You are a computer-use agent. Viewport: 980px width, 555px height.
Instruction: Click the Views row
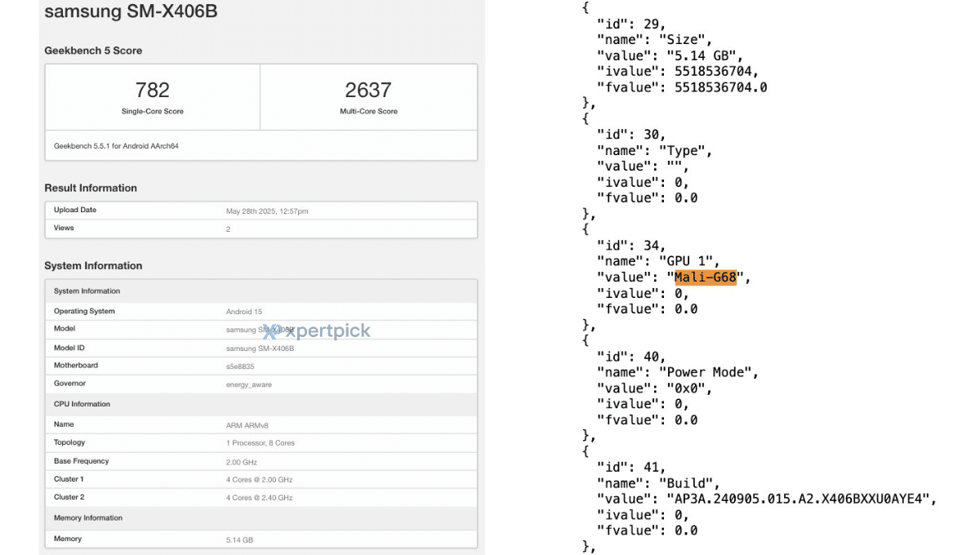click(261, 229)
